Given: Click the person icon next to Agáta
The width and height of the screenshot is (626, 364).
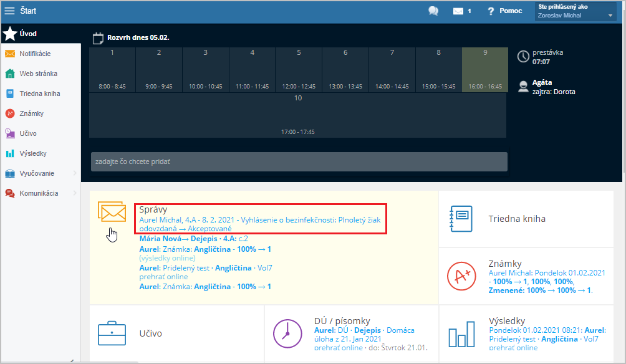Looking at the screenshot, I should tap(523, 87).
